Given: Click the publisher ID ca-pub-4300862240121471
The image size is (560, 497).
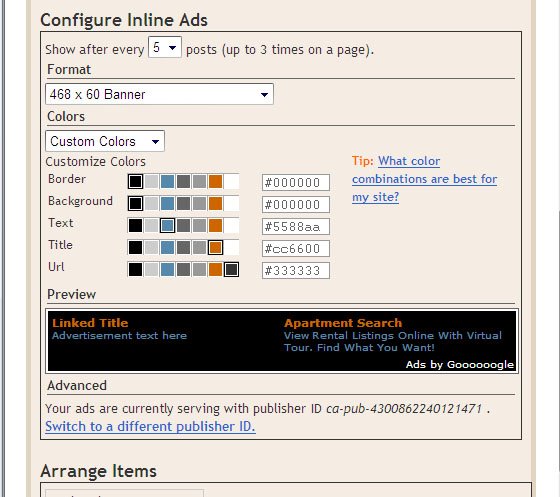Looking at the screenshot, I should tap(404, 408).
